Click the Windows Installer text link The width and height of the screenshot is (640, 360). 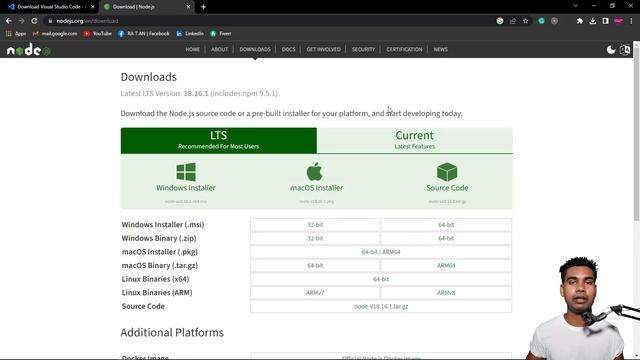(186, 188)
